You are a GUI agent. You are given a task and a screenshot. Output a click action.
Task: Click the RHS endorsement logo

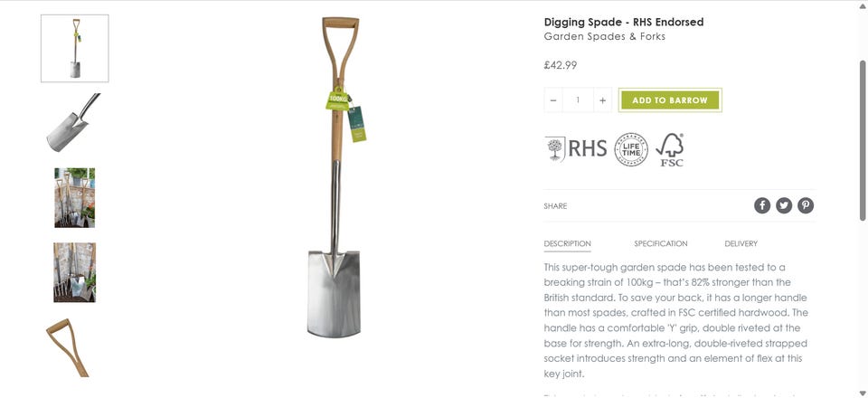coord(575,149)
